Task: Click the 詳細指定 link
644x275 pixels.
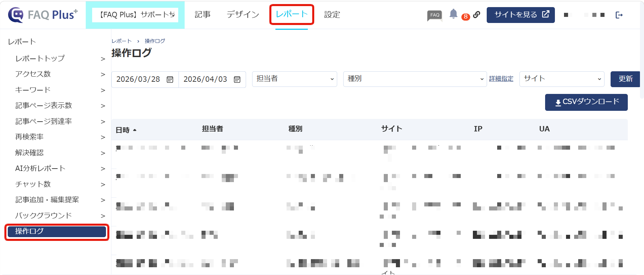Action: (x=501, y=79)
